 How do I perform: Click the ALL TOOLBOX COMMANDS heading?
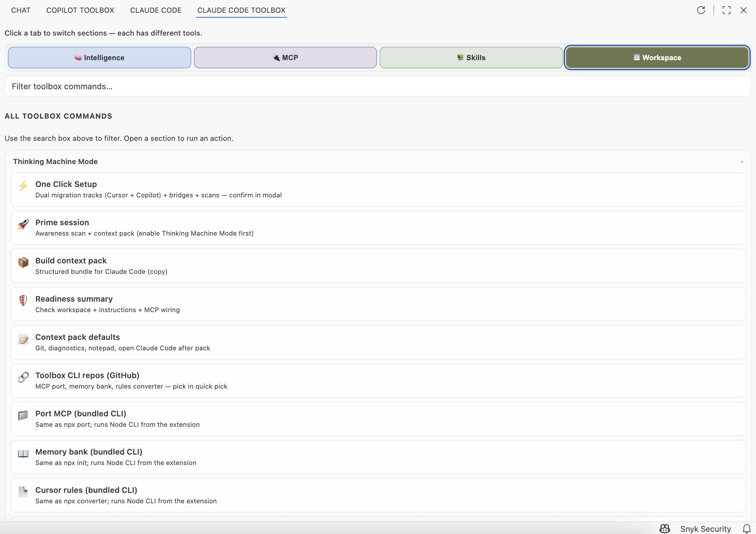(x=58, y=116)
